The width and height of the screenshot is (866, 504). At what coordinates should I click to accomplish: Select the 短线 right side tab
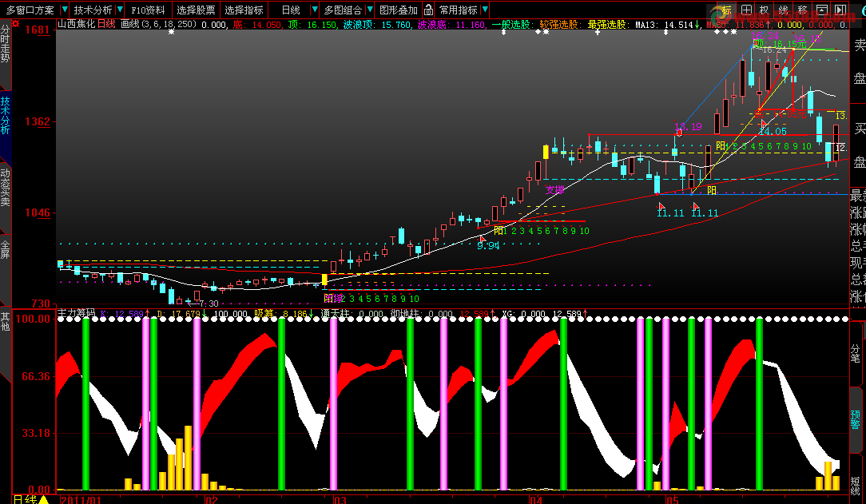(856, 486)
